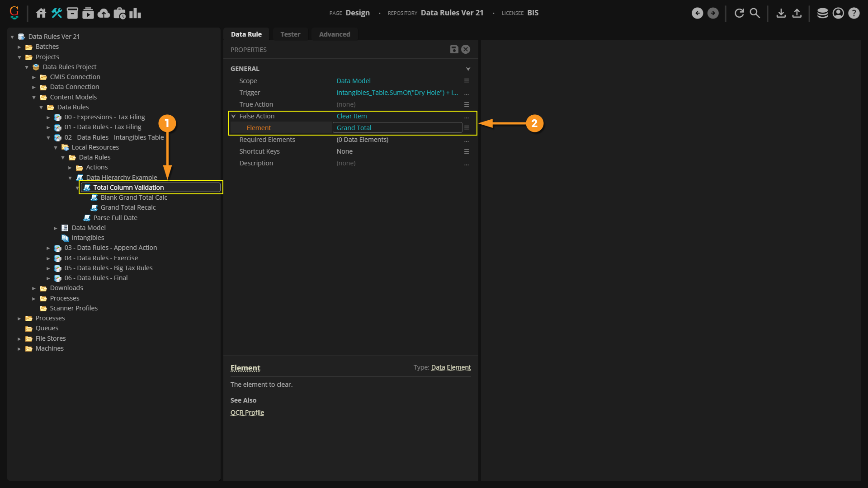This screenshot has height=488, width=868.
Task: Open the help question mark icon
Action: click(854, 13)
